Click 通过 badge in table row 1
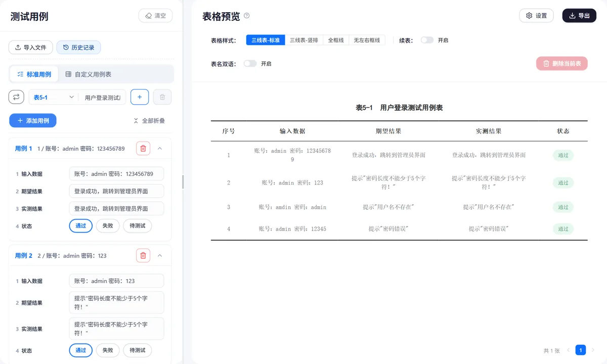Viewport: 607px width, 364px height. click(x=563, y=155)
